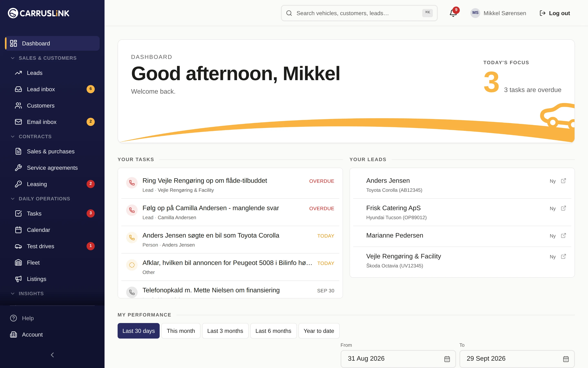Click the Log out button

pyautogui.click(x=555, y=13)
